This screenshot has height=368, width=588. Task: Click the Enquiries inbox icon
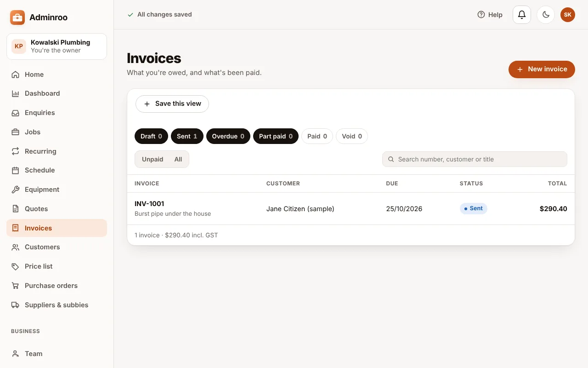(16, 113)
